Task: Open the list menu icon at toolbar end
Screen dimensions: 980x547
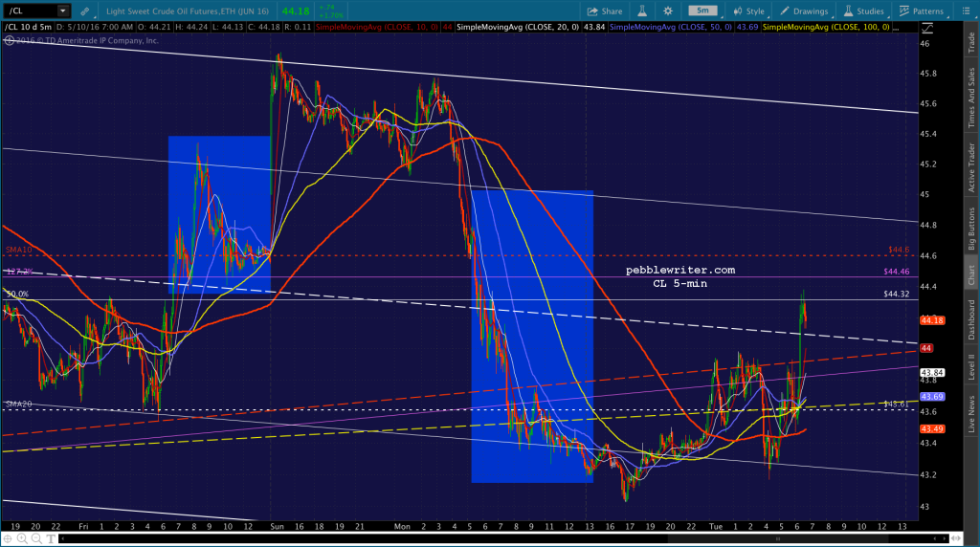Action: [966, 11]
